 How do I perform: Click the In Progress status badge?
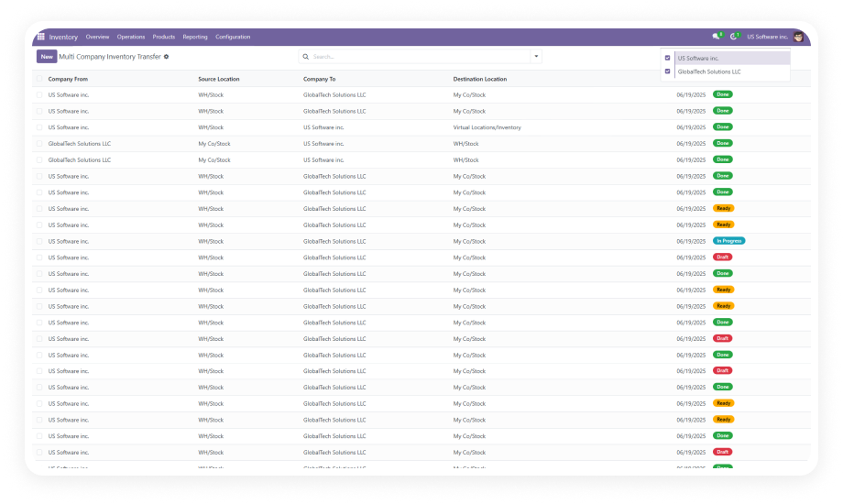pyautogui.click(x=729, y=241)
